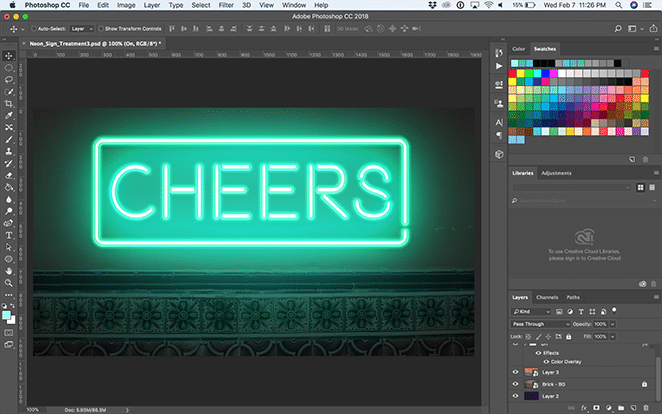The width and height of the screenshot is (662, 414).
Task: Select the Quick Selection tool
Action: coord(8,92)
